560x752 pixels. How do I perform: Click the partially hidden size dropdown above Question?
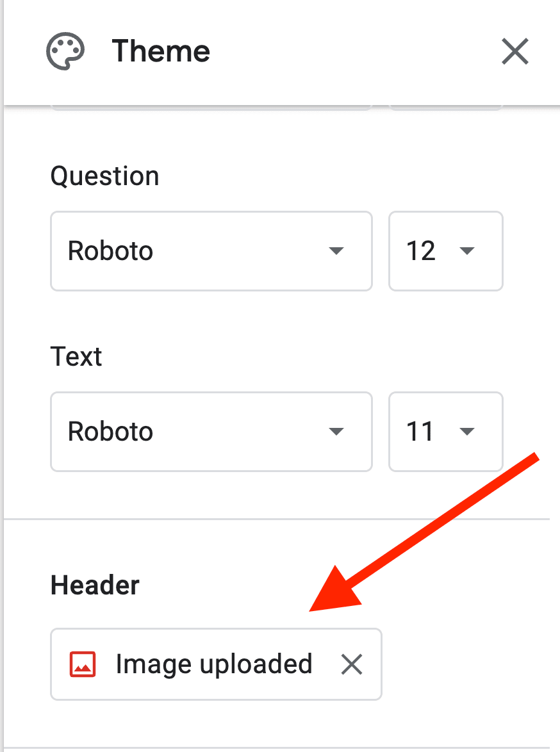445,107
